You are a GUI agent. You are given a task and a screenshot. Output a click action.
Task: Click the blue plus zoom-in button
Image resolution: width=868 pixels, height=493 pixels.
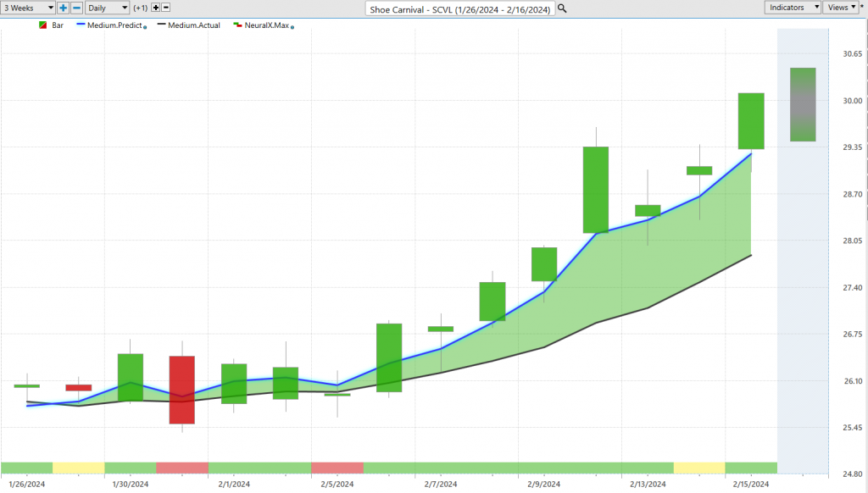pos(63,8)
